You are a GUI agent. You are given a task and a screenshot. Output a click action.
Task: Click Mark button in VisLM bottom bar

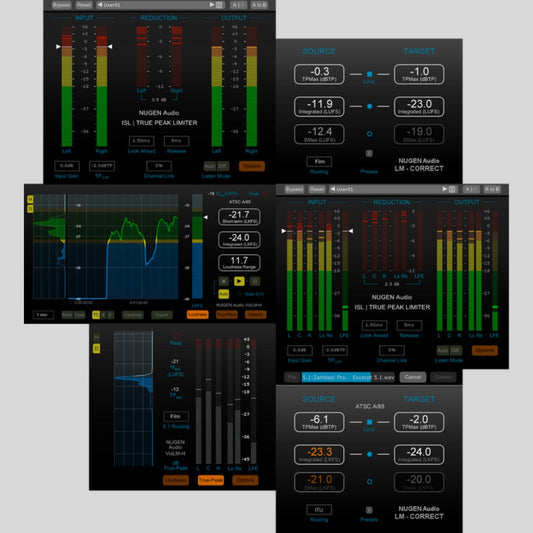coord(67,315)
